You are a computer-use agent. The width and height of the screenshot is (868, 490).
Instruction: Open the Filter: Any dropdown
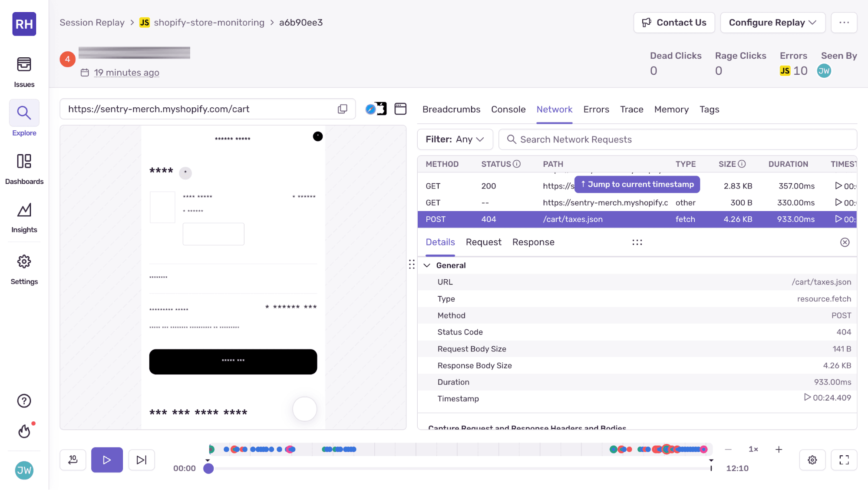click(x=455, y=139)
